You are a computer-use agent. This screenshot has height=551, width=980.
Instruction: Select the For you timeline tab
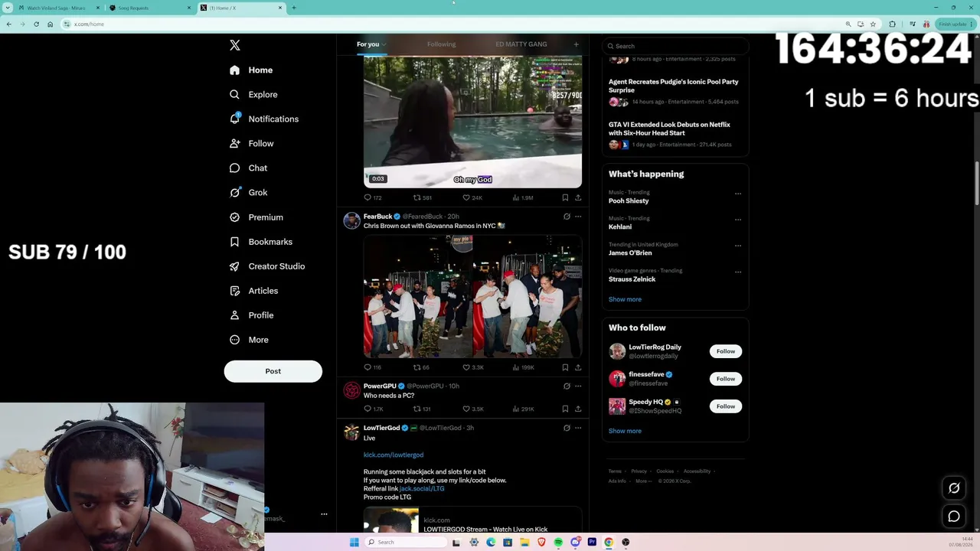click(x=367, y=44)
